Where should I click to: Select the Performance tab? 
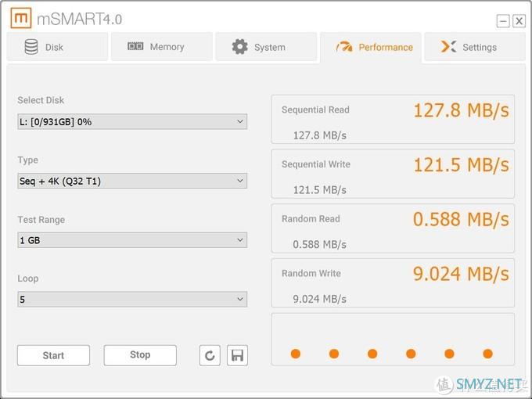click(x=371, y=48)
